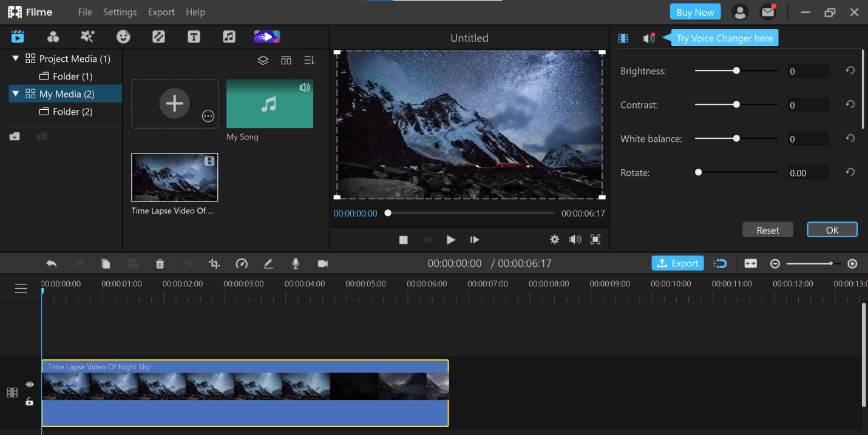Collapse the My Media tree node
868x435 pixels.
point(16,94)
